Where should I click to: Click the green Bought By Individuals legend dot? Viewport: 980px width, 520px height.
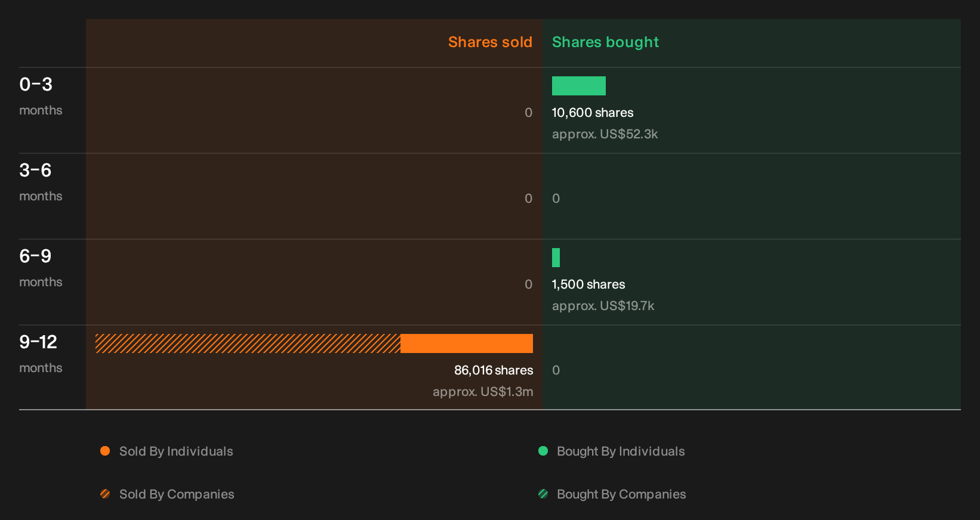pyautogui.click(x=543, y=451)
